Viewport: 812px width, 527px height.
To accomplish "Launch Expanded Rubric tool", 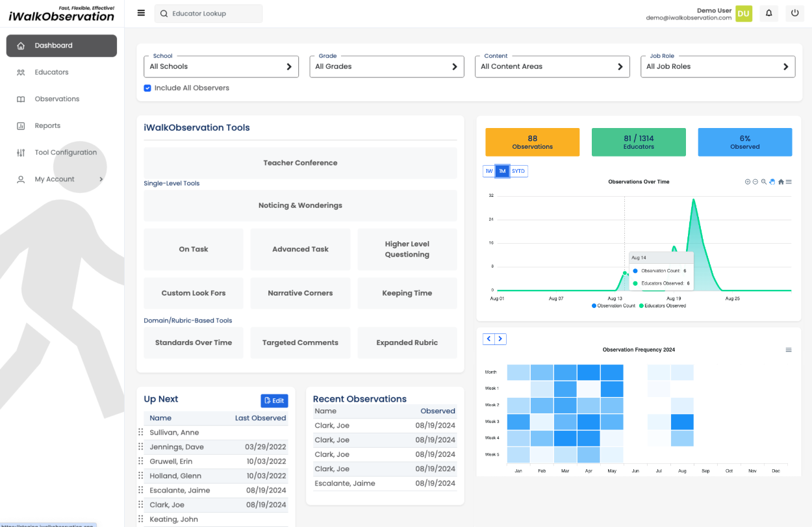I will click(407, 342).
